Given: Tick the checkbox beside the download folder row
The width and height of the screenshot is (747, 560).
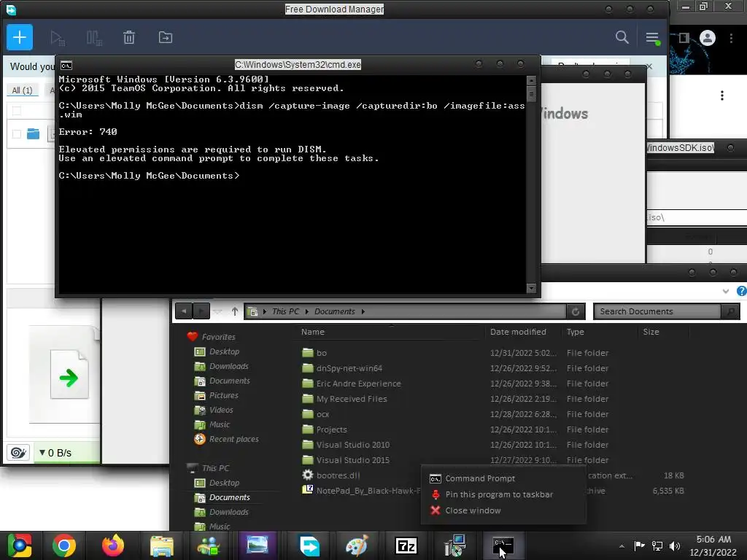Looking at the screenshot, I should click(x=17, y=134).
